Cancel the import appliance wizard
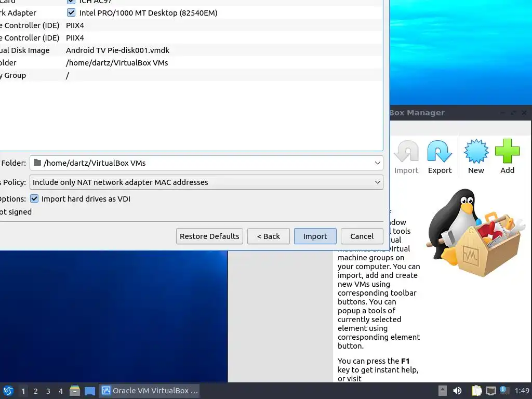The width and height of the screenshot is (532, 399). click(x=362, y=236)
